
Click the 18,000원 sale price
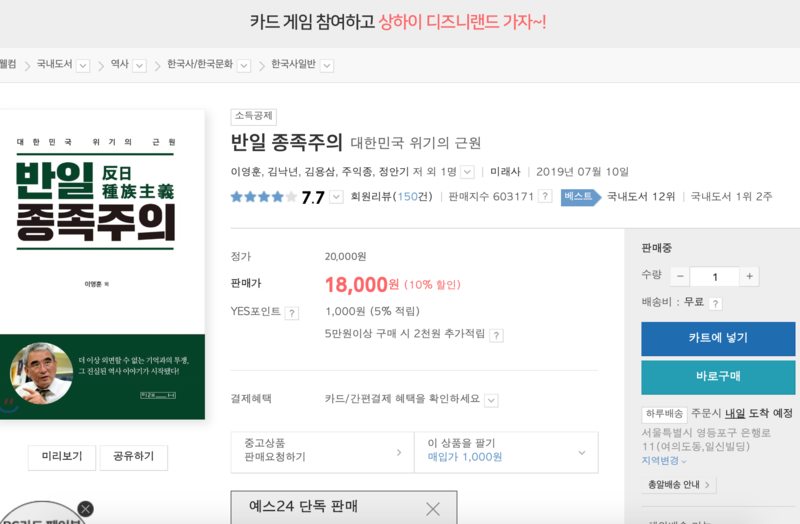[362, 285]
